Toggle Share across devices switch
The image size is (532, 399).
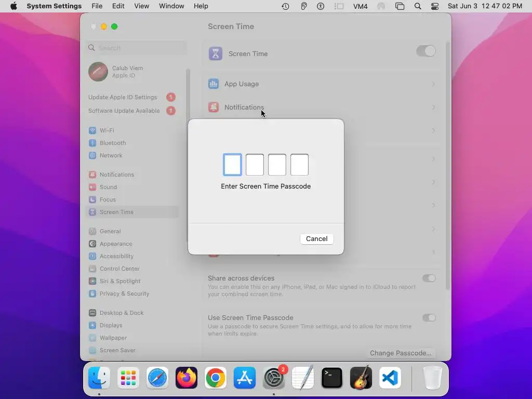point(429,278)
